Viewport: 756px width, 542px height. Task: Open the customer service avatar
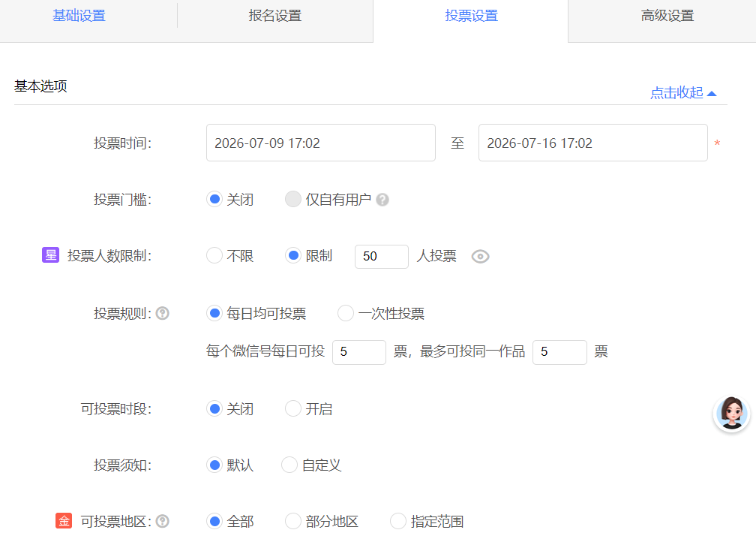731,413
